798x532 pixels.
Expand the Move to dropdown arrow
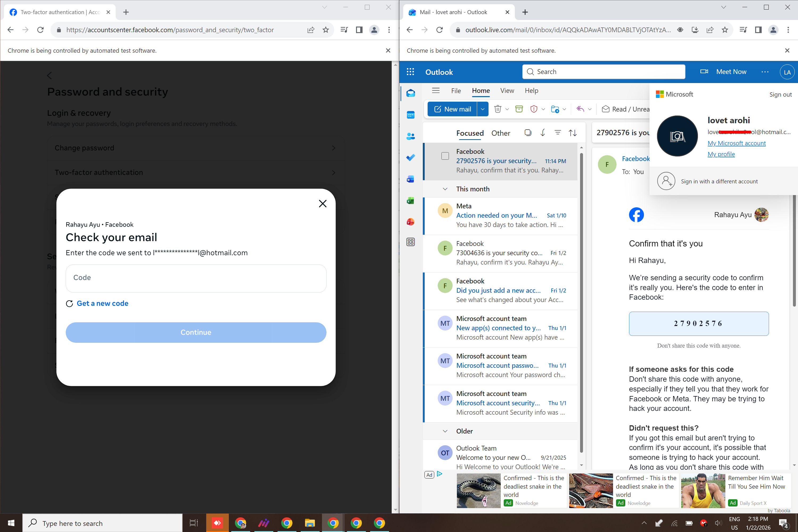[564, 109]
